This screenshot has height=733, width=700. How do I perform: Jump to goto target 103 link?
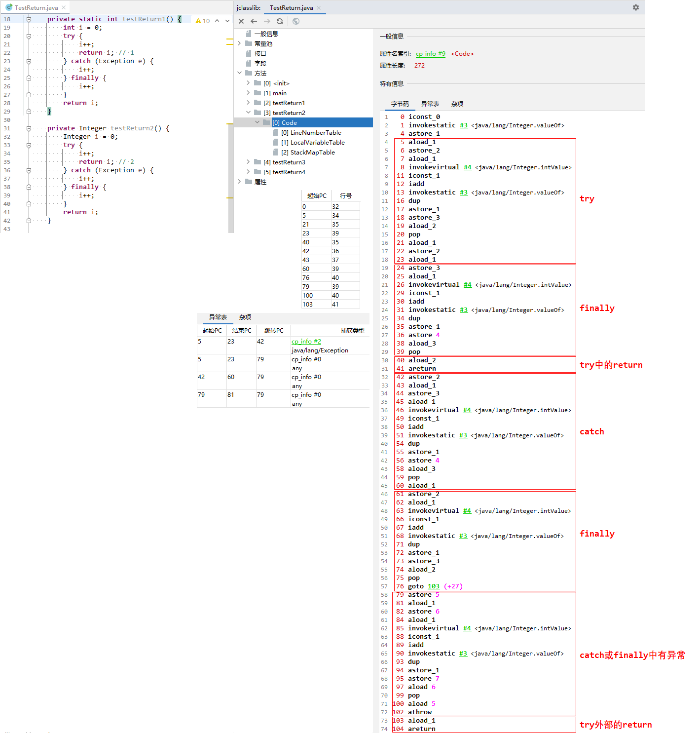point(434,586)
